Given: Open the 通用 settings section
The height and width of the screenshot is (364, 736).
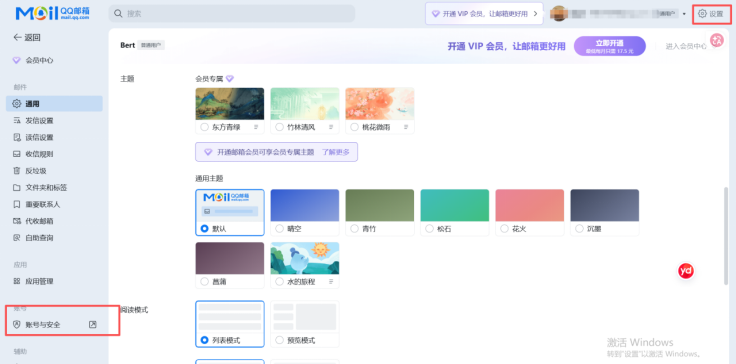Looking at the screenshot, I should (54, 104).
